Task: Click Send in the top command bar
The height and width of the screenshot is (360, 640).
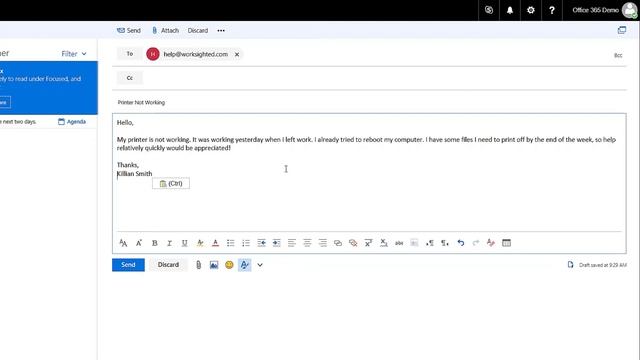Action: 129,31
